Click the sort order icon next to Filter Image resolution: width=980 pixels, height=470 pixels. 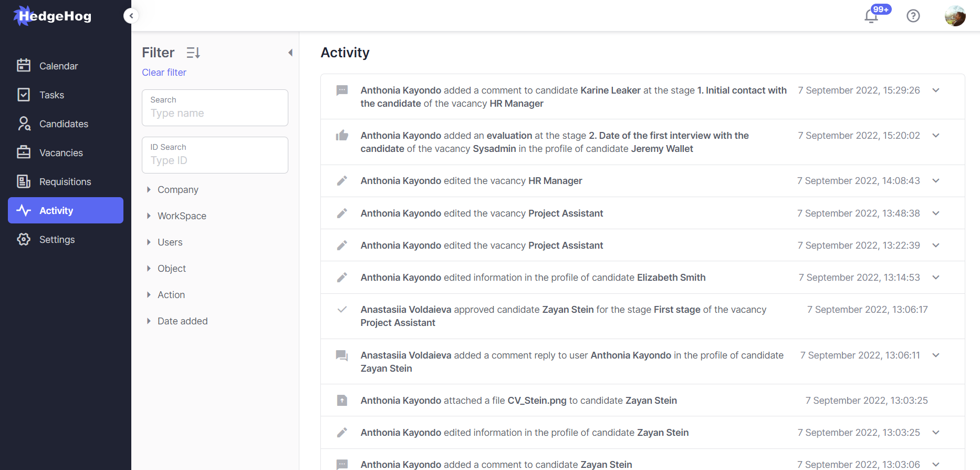pos(192,52)
